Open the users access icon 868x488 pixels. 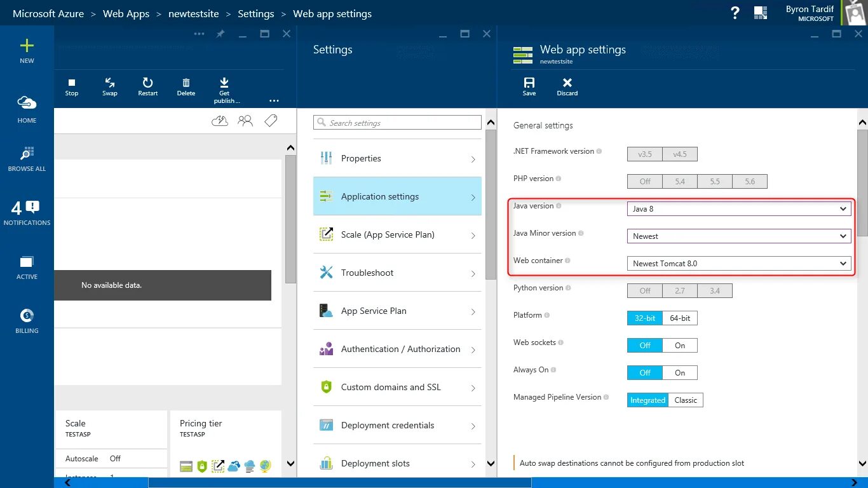click(245, 121)
